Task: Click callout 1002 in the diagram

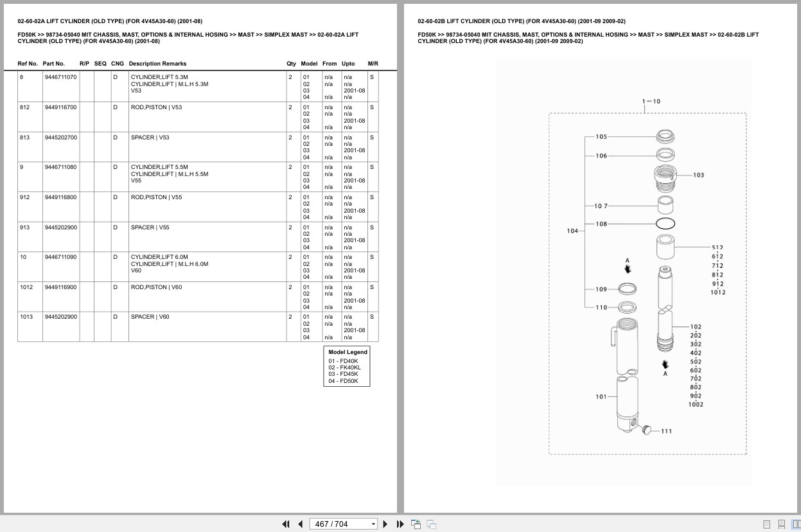Action: [696, 404]
